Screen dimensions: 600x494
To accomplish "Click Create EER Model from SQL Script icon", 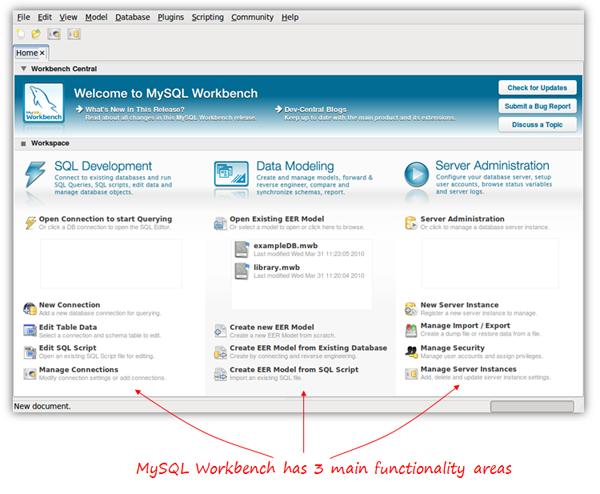I will (x=220, y=373).
